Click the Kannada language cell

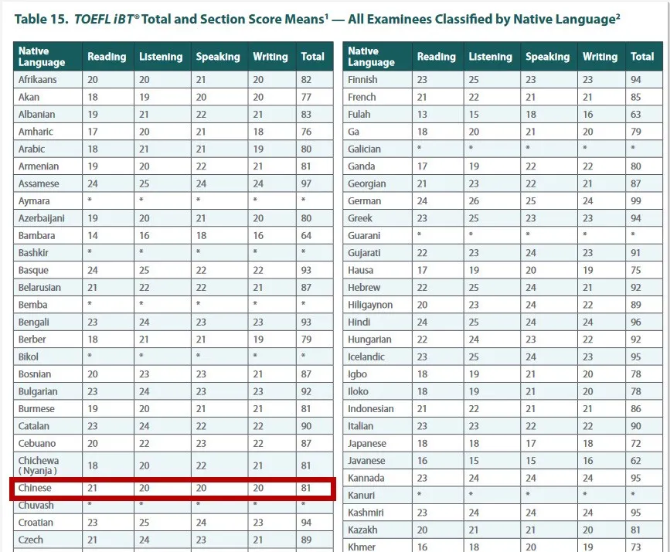(378, 478)
